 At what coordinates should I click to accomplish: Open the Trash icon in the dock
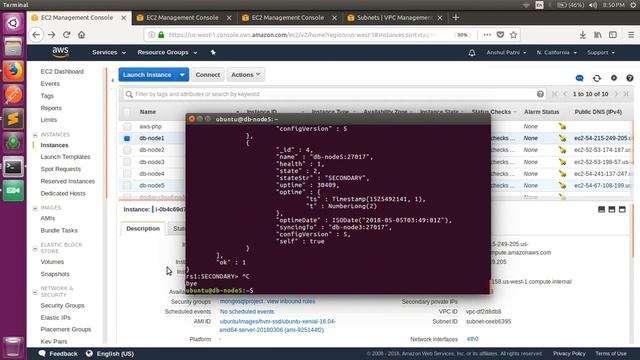click(13, 347)
